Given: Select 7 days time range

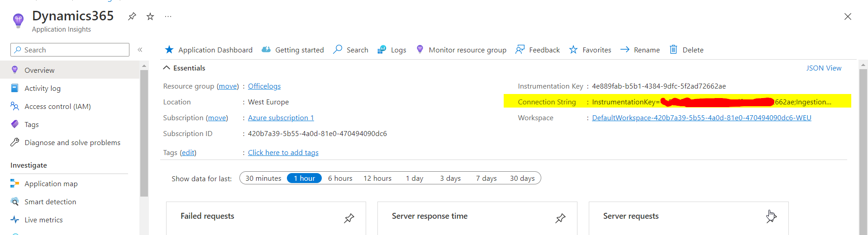Looking at the screenshot, I should click(486, 178).
